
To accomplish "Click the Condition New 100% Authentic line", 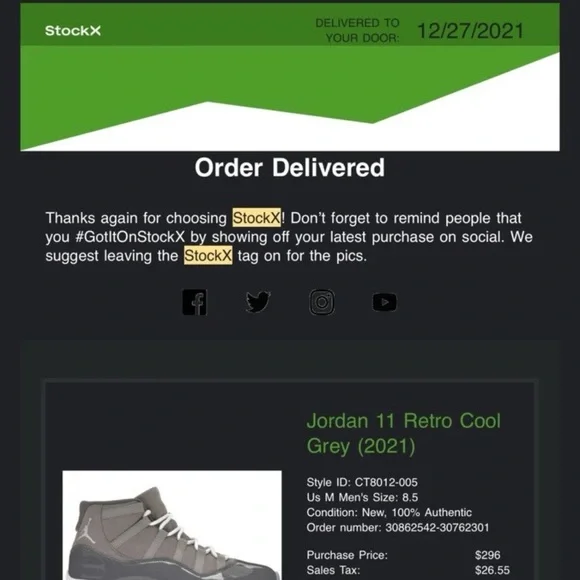I will click(389, 512).
